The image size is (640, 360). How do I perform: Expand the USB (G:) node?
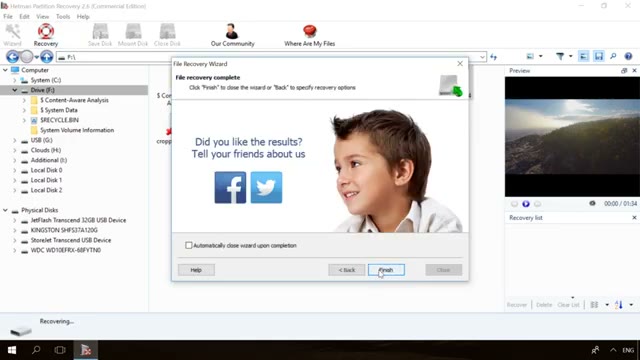click(15, 140)
